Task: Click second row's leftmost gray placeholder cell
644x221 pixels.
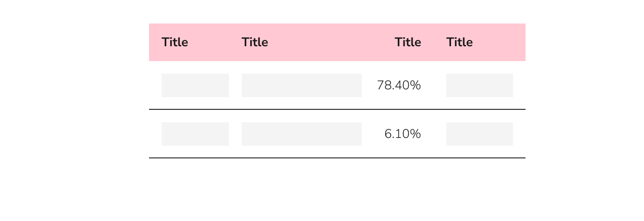Action: pyautogui.click(x=195, y=134)
